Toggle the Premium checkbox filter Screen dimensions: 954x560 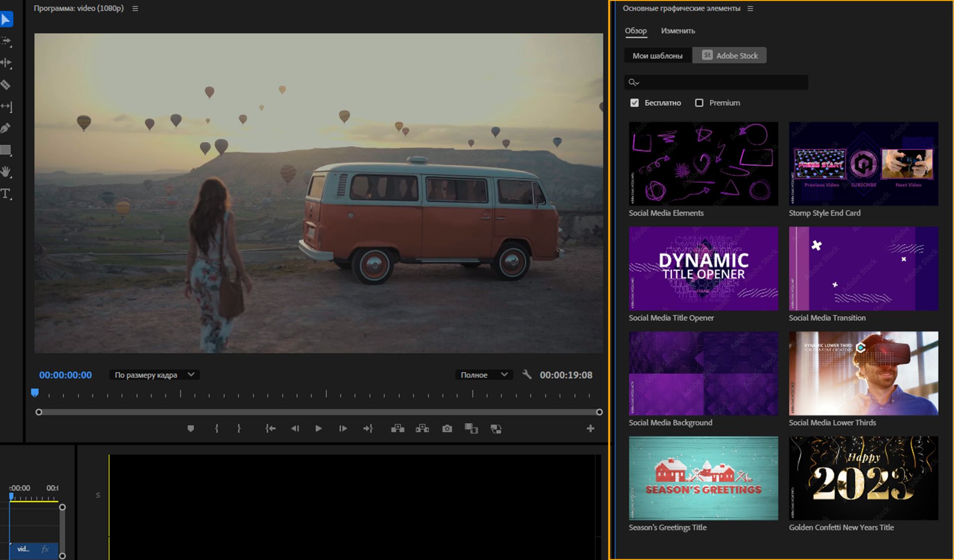coord(699,103)
